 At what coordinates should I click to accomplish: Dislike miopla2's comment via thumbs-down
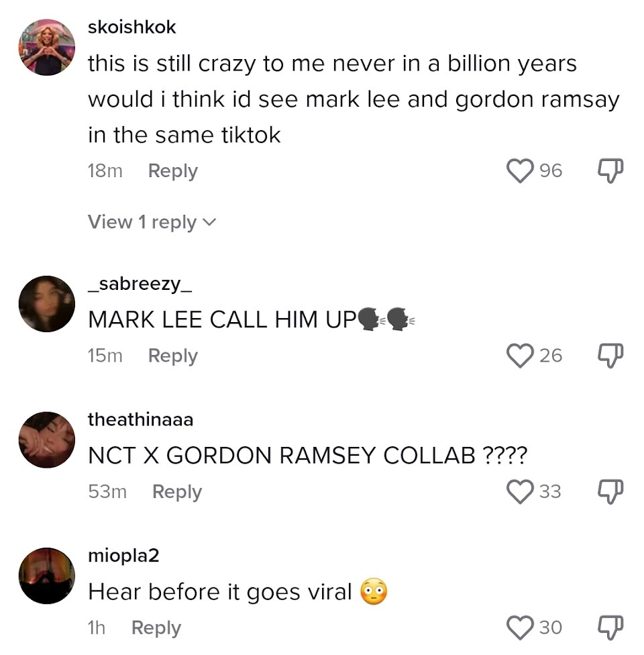coord(610,627)
